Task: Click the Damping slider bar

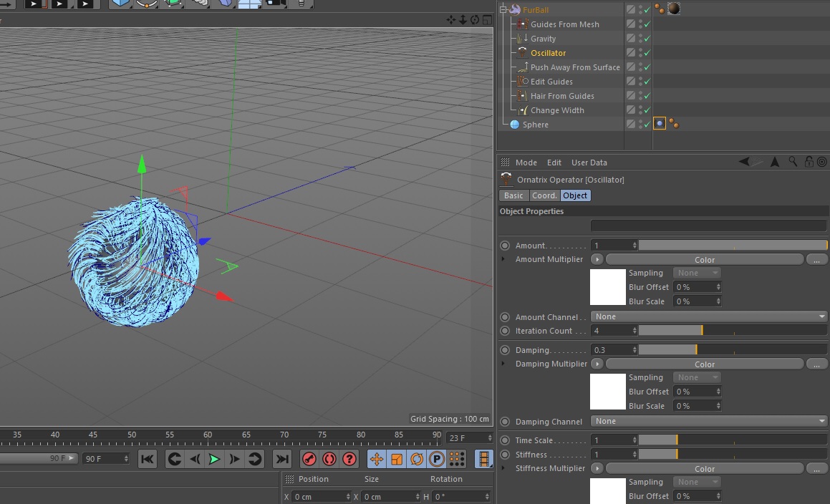Action: click(x=732, y=350)
